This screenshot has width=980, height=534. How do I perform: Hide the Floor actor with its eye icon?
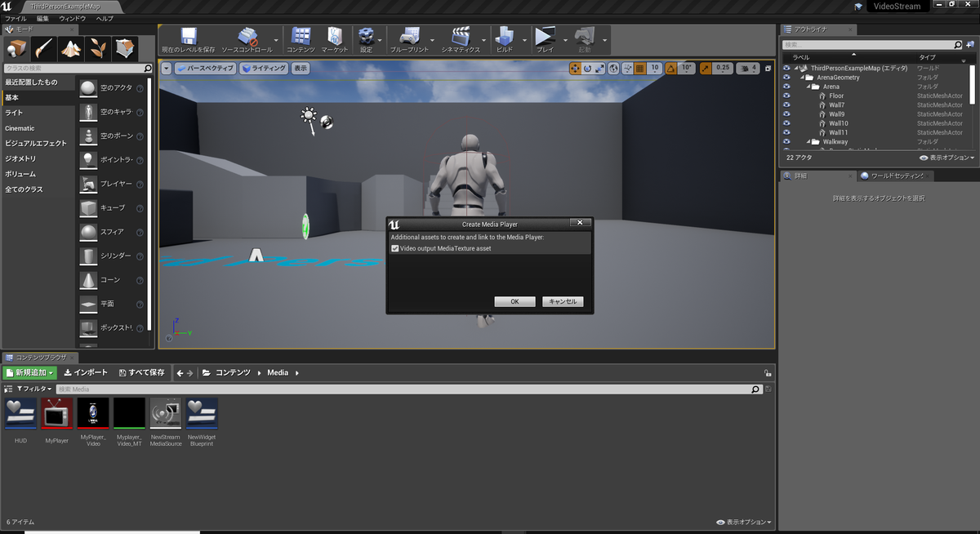[786, 96]
